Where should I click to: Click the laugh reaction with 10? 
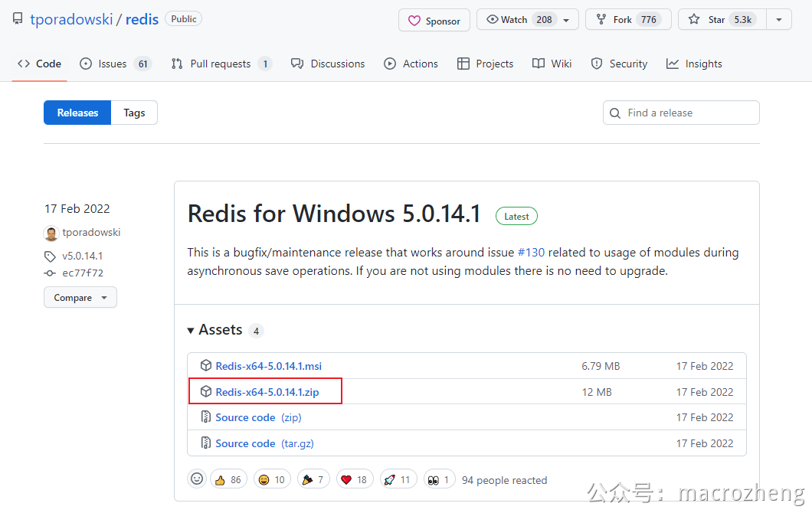click(x=273, y=480)
